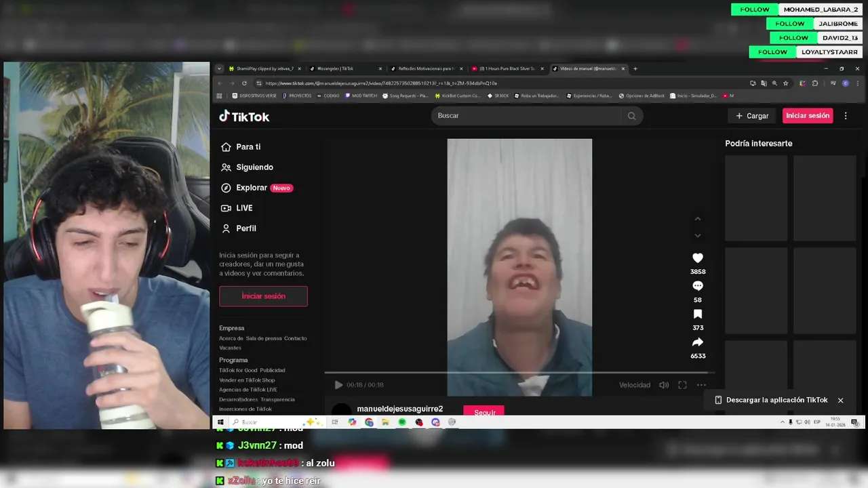
Task: Click the browser address bar URL
Action: click(x=381, y=83)
